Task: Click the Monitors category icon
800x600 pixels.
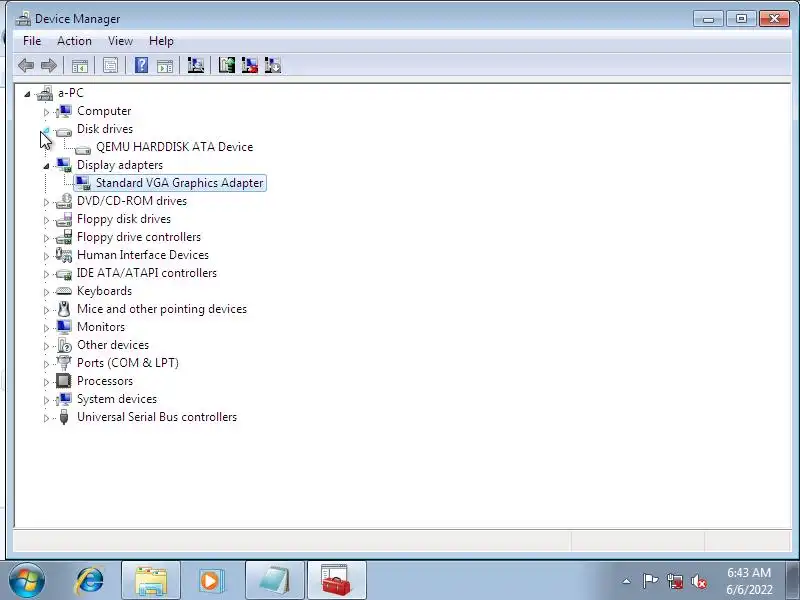Action: pyautogui.click(x=64, y=327)
